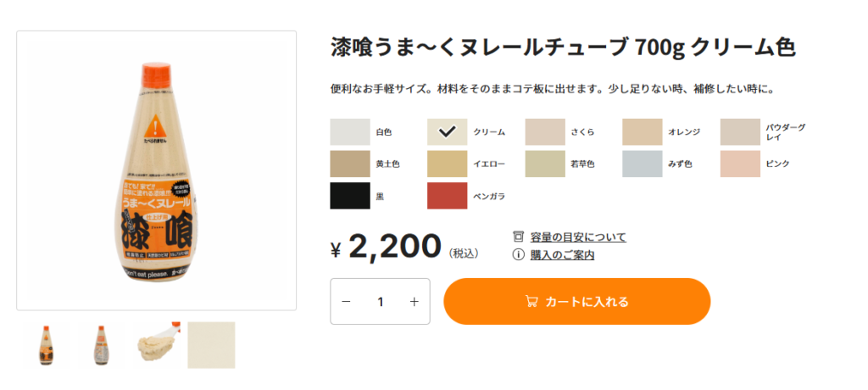Click the minus icon to decrease quantity
868x390 pixels.
pyautogui.click(x=346, y=301)
